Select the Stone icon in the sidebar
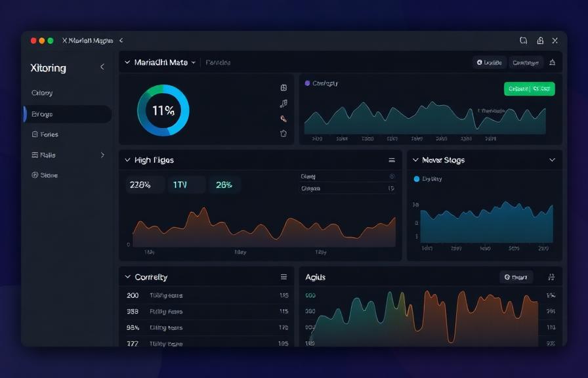Image resolution: width=588 pixels, height=378 pixels. pyautogui.click(x=33, y=175)
